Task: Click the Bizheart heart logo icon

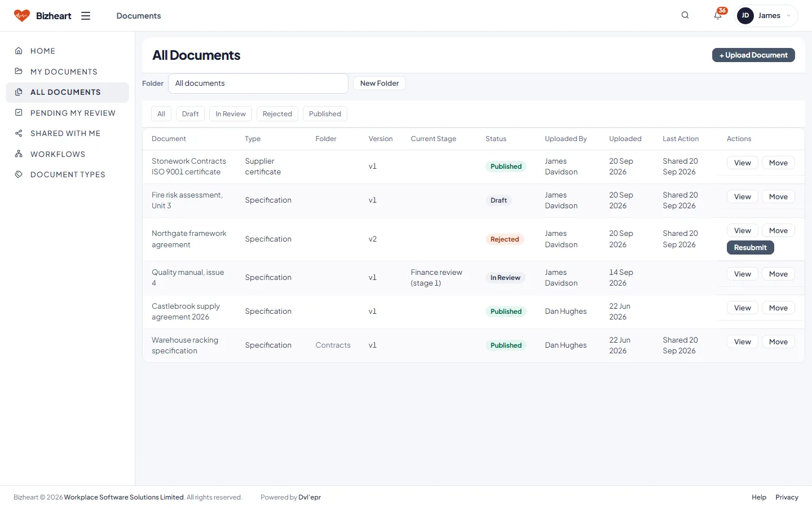Action: point(22,16)
